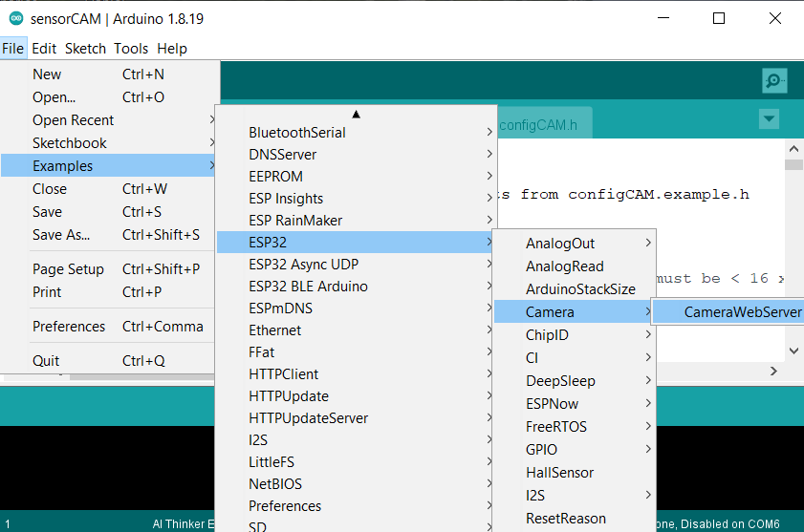Expand the HTTPUpdate examples
Image resolution: width=804 pixels, height=532 pixels.
click(355, 396)
